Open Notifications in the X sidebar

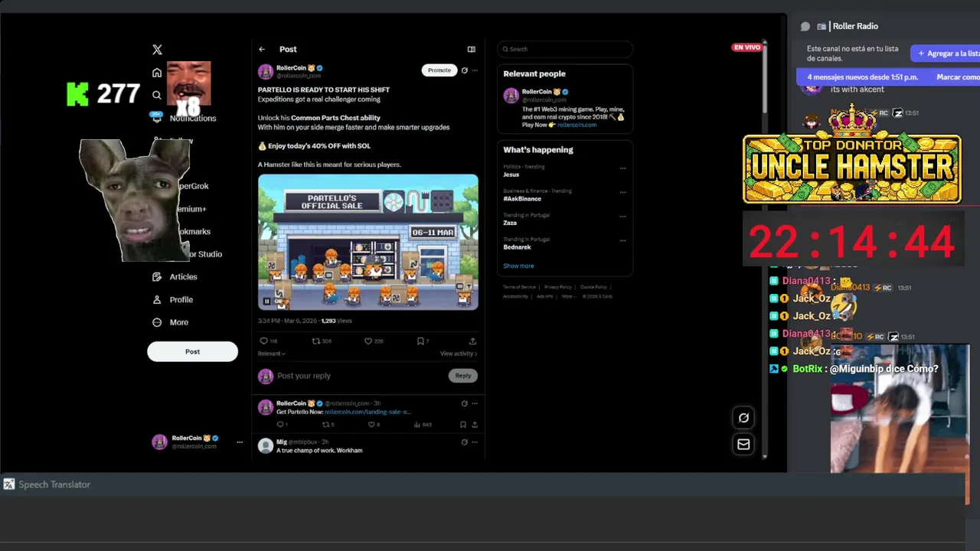click(184, 118)
